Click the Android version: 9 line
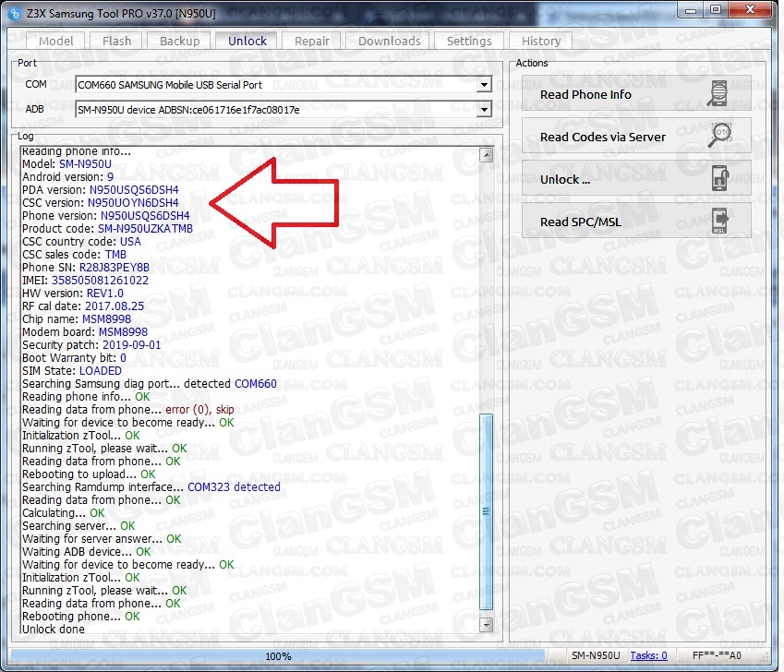Viewport: 784px width, 672px height. [67, 177]
